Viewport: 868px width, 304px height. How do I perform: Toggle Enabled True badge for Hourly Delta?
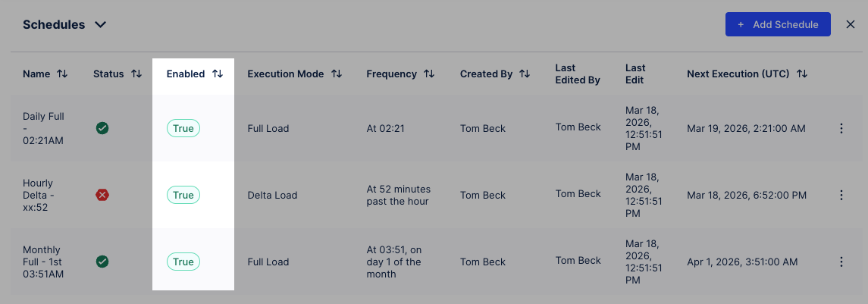pos(183,196)
